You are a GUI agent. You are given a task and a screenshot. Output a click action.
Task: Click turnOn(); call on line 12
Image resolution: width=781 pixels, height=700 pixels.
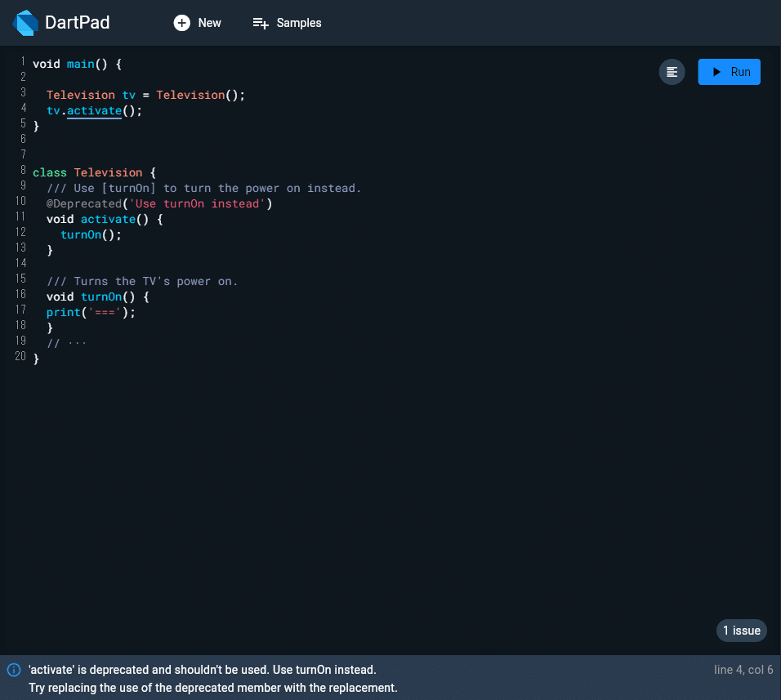tap(91, 234)
